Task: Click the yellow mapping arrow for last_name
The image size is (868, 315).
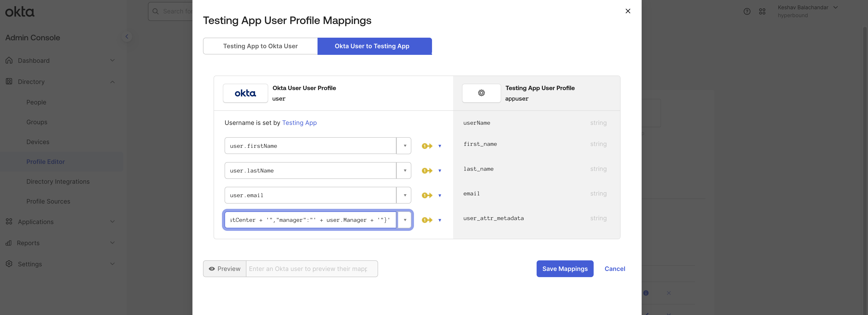Action: (x=427, y=171)
